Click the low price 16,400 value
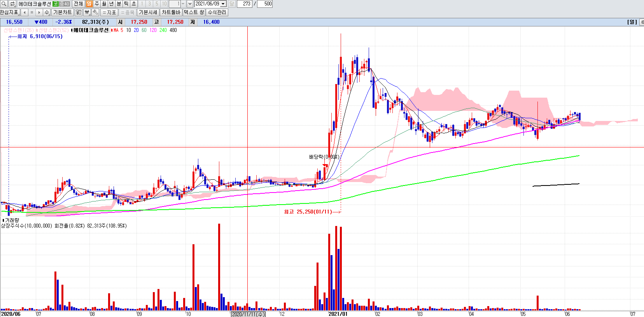Screen dimensions: 644x317 211,22
